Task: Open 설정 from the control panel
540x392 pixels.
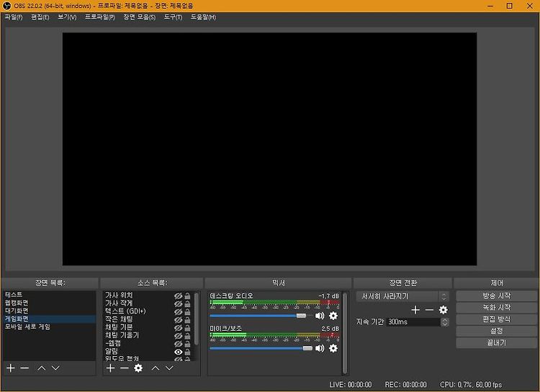Action: click(496, 331)
